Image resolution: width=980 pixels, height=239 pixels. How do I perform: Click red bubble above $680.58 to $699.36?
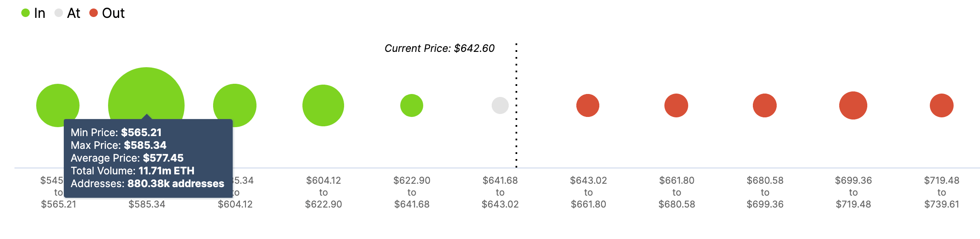(765, 105)
